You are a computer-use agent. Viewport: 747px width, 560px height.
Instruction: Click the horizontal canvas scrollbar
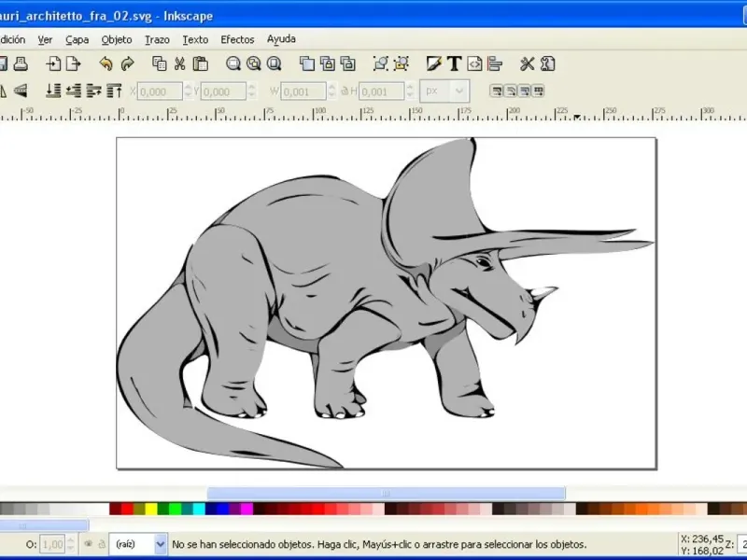(x=385, y=493)
